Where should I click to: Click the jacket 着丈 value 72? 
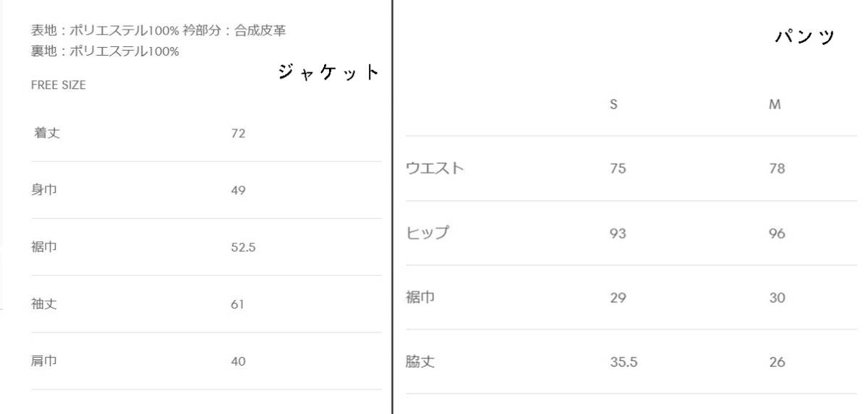point(238,134)
